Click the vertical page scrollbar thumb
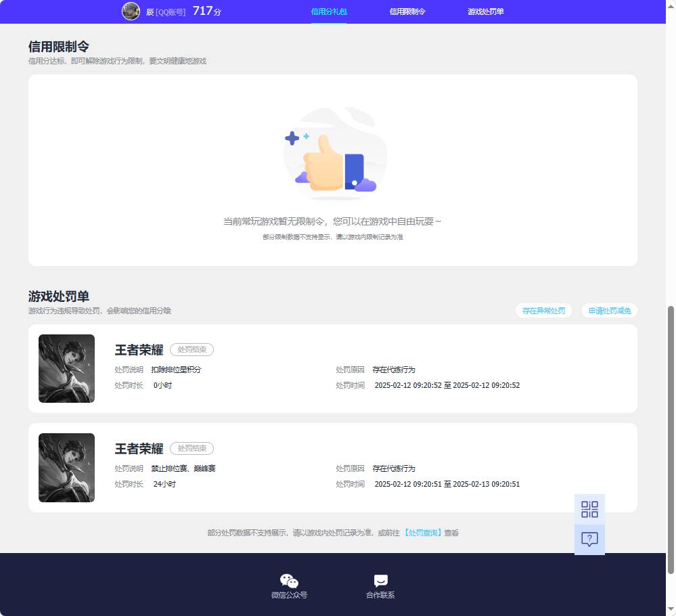676x616 pixels. [671, 440]
